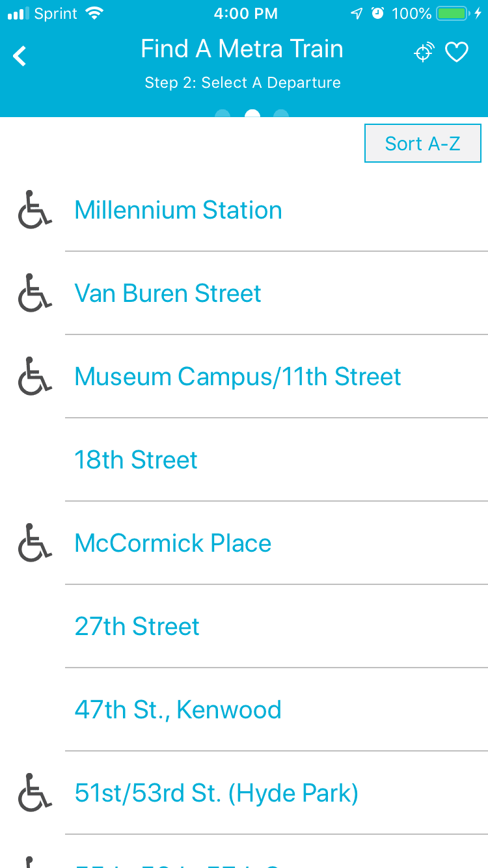Image resolution: width=488 pixels, height=868 pixels.
Task: Tap the heart favorites icon
Action: tap(457, 53)
